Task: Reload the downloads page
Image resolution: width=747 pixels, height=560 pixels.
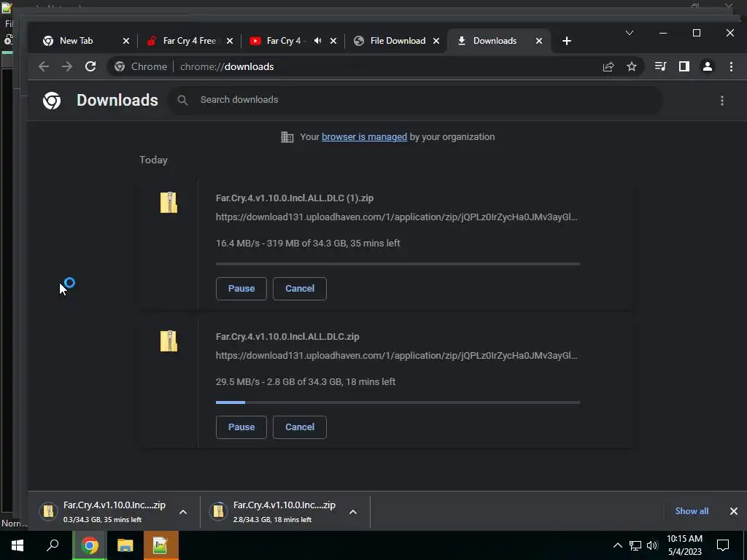Action: coord(90,66)
